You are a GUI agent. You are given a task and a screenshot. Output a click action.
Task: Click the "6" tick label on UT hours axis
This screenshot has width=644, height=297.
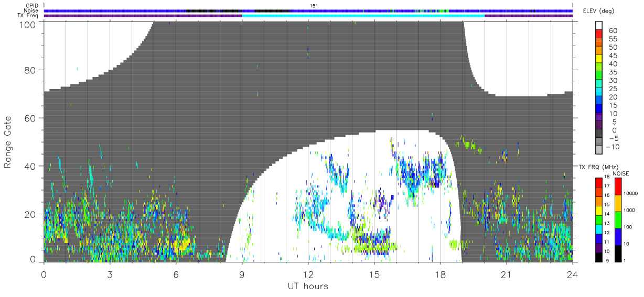(176, 274)
